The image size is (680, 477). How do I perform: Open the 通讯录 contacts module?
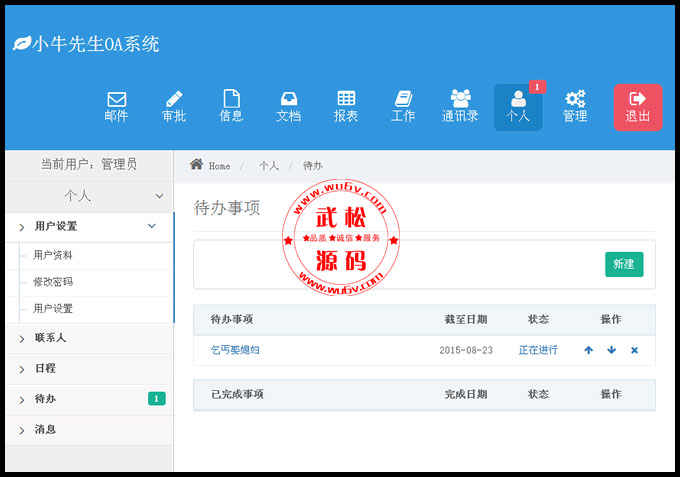[x=460, y=107]
